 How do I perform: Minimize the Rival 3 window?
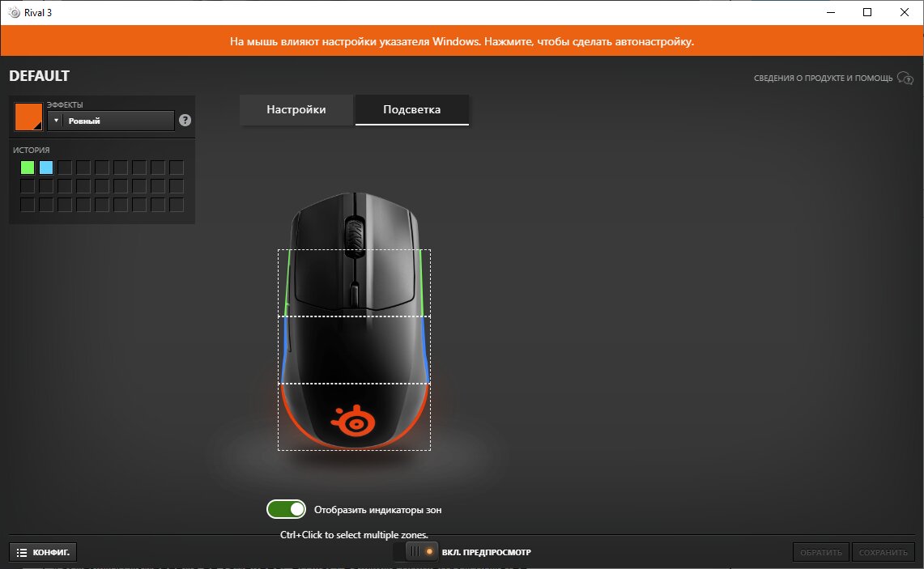[831, 12]
